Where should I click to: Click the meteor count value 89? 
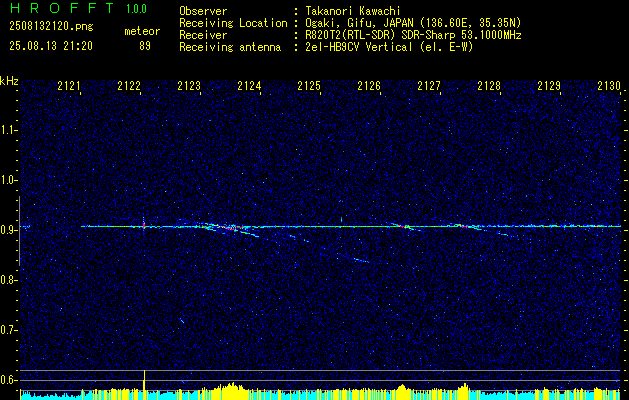(145, 46)
